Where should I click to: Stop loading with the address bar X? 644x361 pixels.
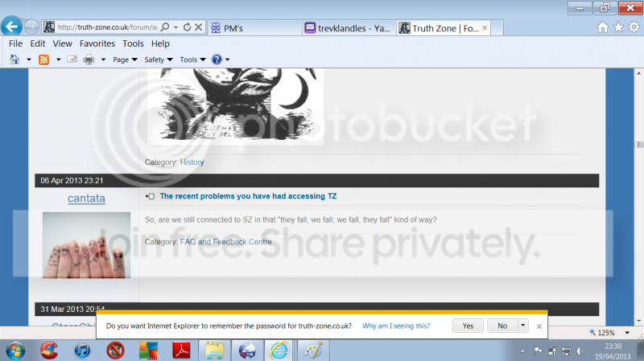[198, 27]
